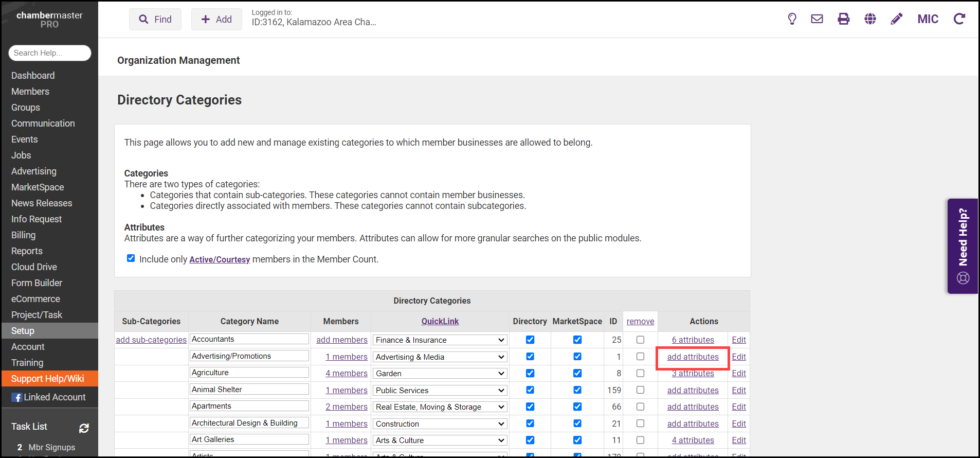Open the Need Help? side tab
The width and height of the screenshot is (980, 458).
click(x=963, y=246)
